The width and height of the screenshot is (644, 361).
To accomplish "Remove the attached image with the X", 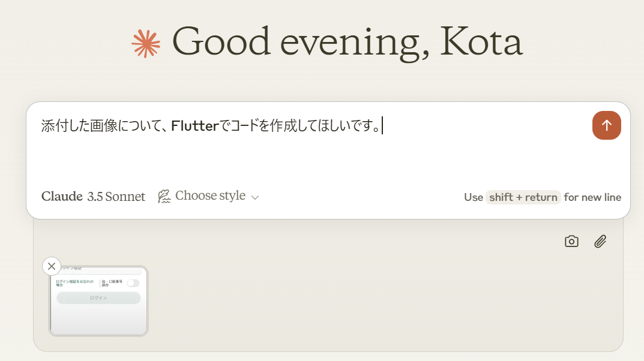I will coord(52,266).
